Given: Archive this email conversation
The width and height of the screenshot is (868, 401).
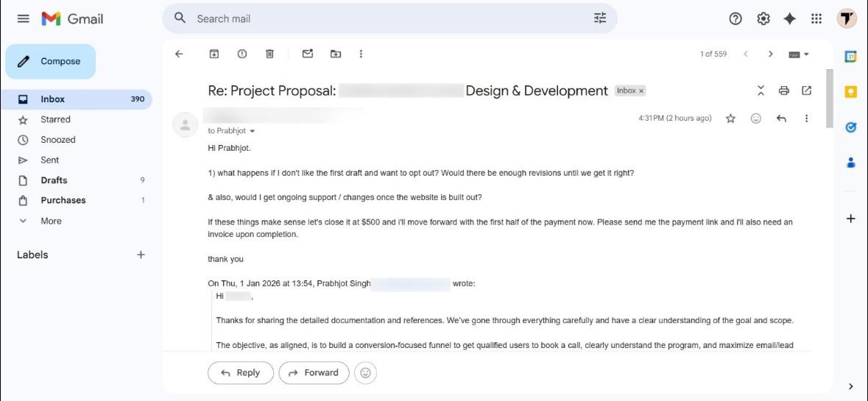Looking at the screenshot, I should tap(214, 54).
